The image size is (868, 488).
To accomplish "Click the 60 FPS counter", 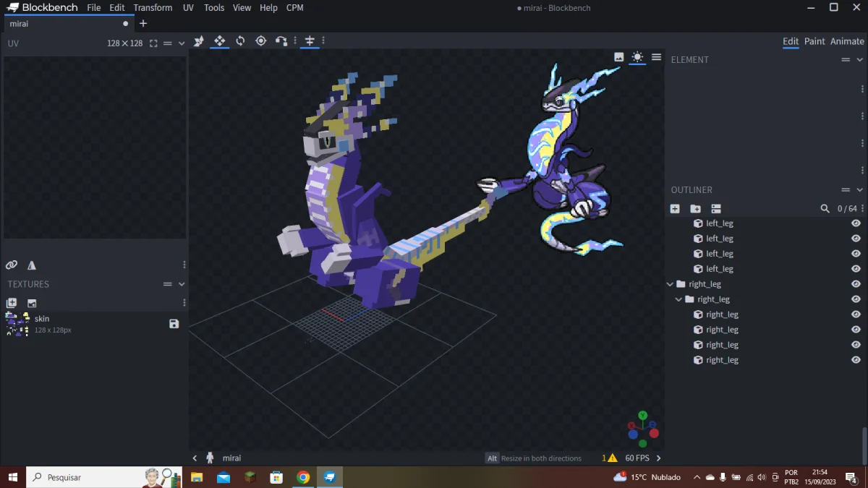I will pyautogui.click(x=637, y=458).
